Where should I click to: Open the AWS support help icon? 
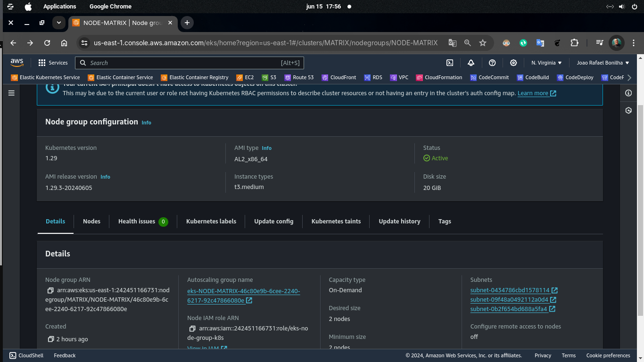pos(492,63)
